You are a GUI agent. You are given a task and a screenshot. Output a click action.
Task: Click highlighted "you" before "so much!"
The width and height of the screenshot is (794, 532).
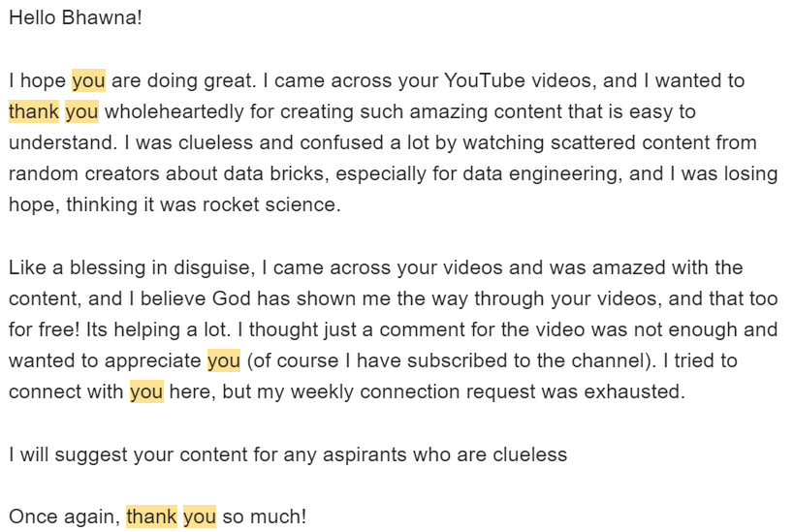[200, 517]
